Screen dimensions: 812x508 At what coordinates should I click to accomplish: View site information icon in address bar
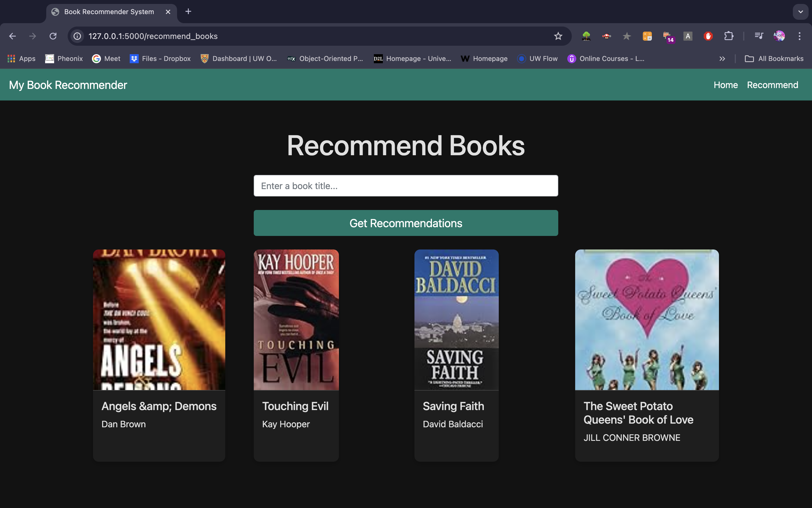coord(78,36)
